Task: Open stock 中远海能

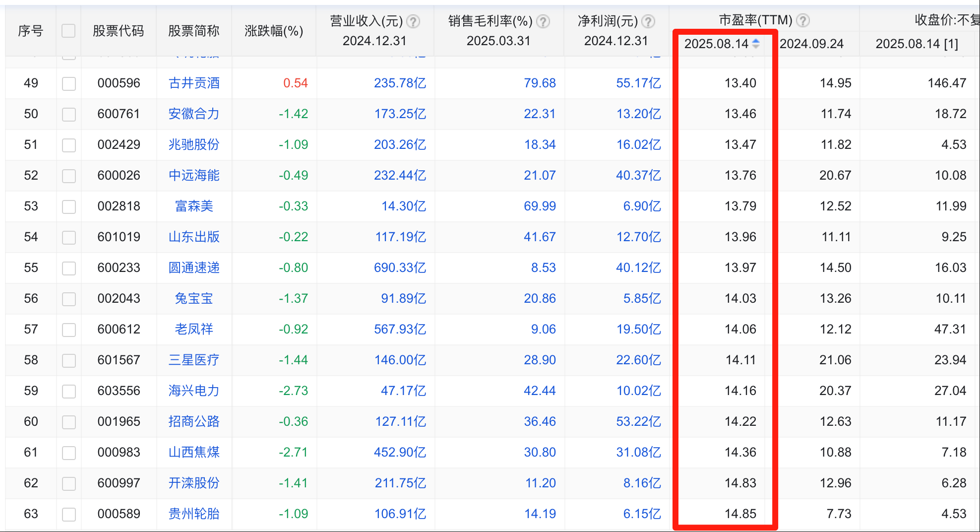Action: pyautogui.click(x=194, y=175)
